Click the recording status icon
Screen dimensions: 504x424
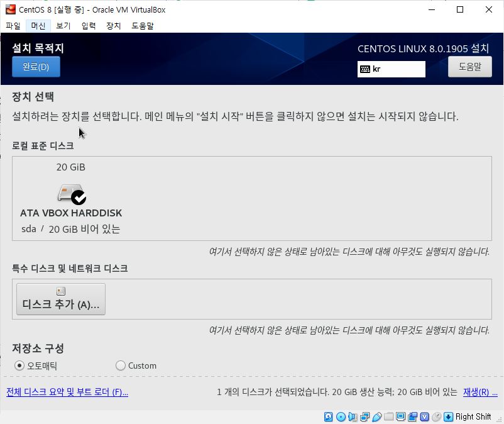[412, 416]
